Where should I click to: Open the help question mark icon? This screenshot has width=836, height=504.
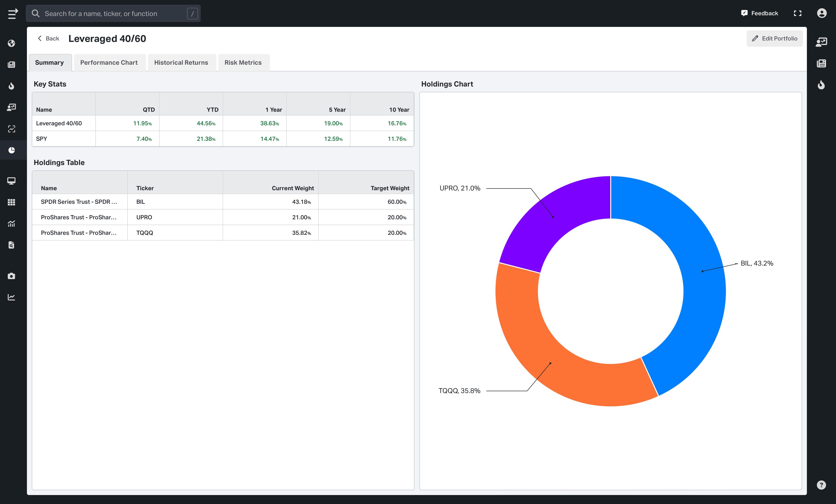tap(821, 485)
